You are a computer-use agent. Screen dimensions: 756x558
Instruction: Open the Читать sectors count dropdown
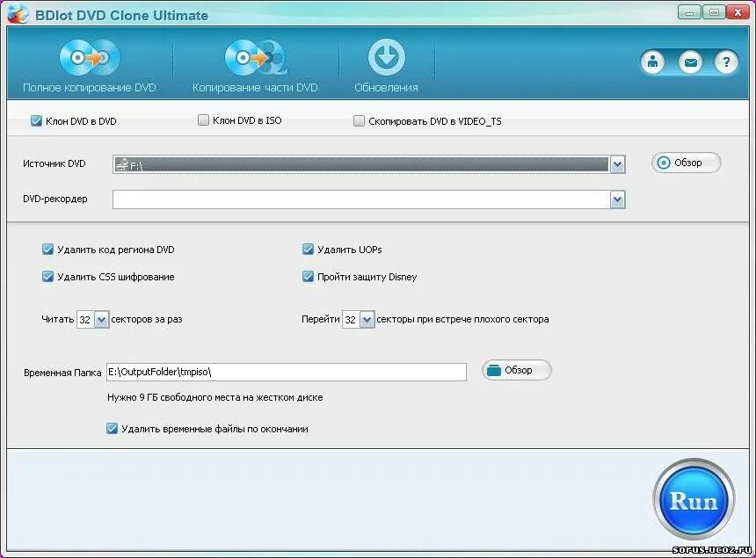click(101, 320)
